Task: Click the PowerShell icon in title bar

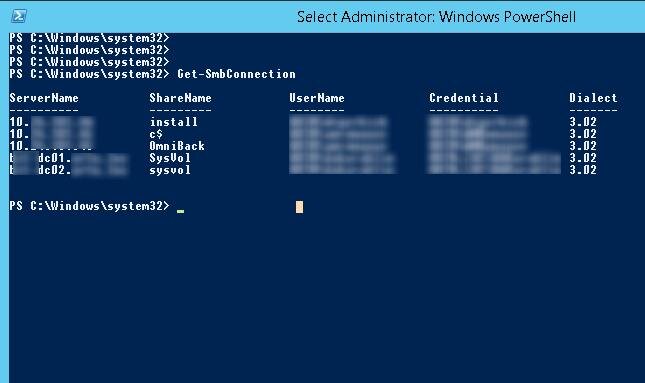Action: click(19, 16)
